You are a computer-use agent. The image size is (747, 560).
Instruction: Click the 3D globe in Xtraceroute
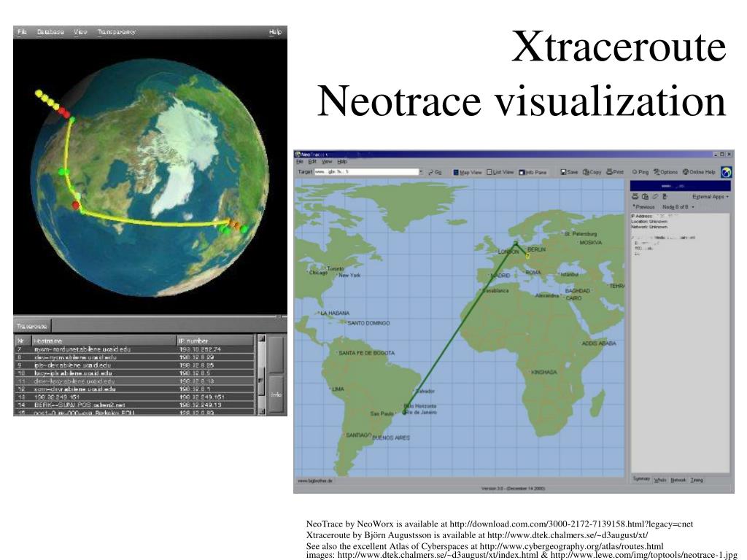click(150, 177)
